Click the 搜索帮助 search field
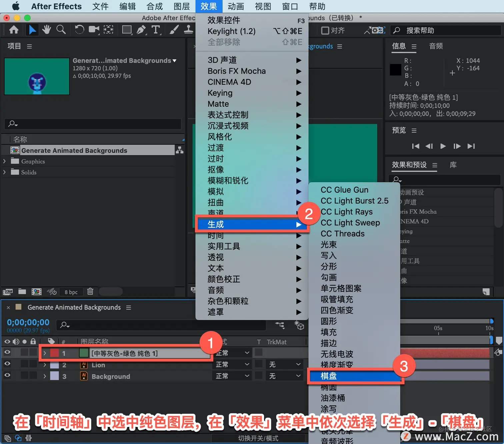504x444 pixels. coord(445,30)
